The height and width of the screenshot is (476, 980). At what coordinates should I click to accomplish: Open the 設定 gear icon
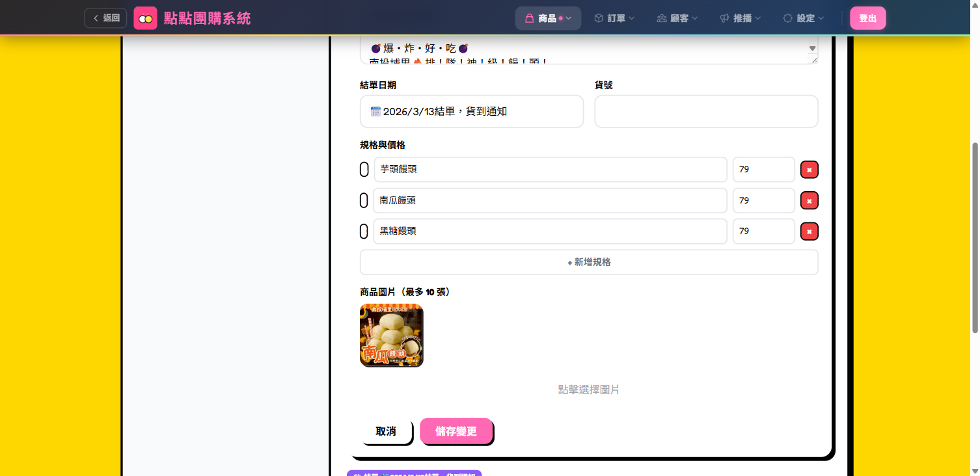tap(787, 18)
